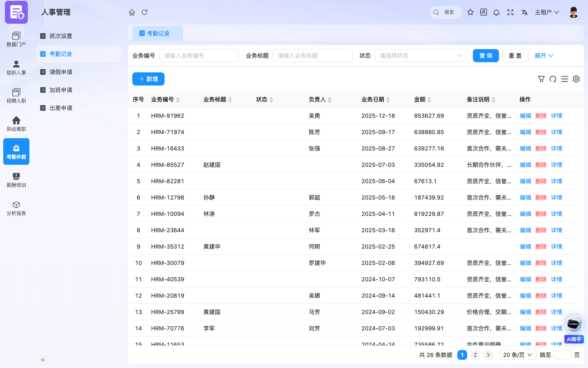Click the 新增 add button

point(148,79)
